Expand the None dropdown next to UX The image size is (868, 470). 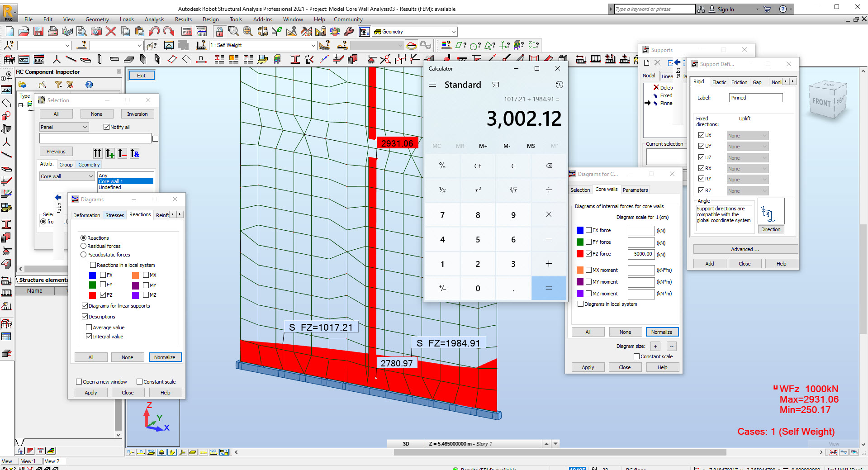(x=764, y=135)
